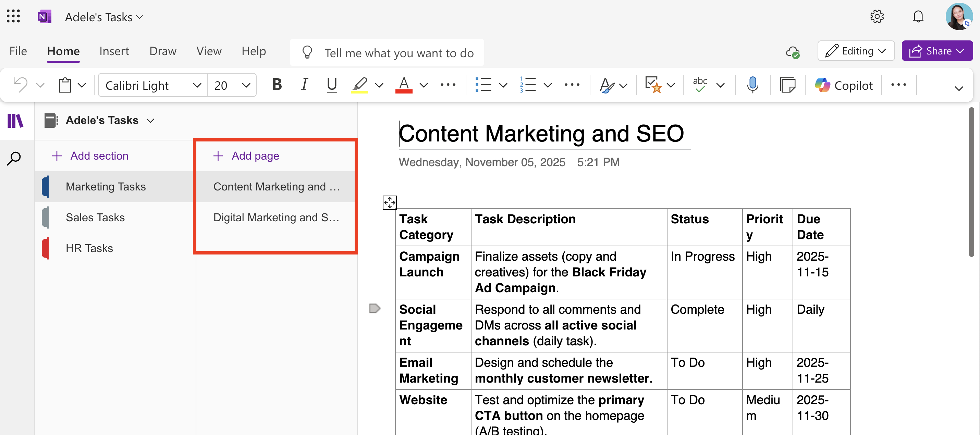Click the table move handle icon
Screen dimensions: 980x435
(389, 202)
